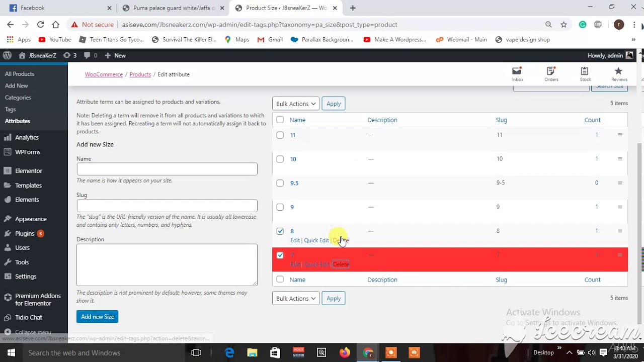Viewport: 644px width, 362px height.
Task: Open the top Bulk Actions dropdown
Action: 296,104
